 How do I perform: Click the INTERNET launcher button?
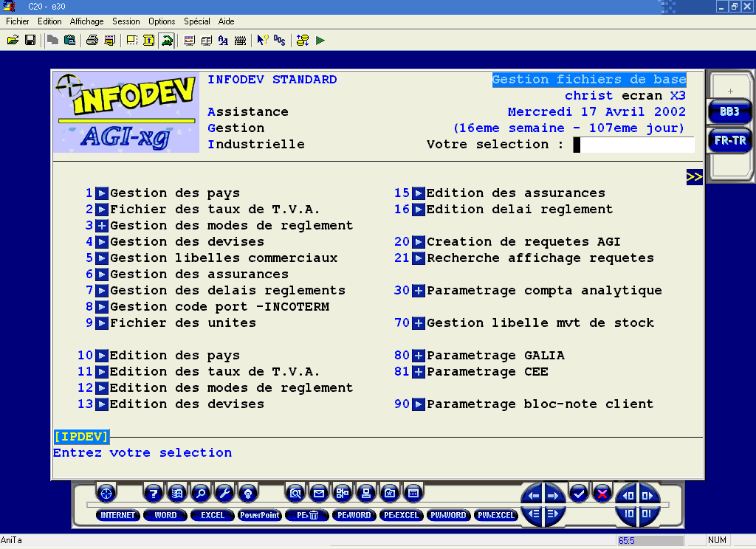click(x=118, y=515)
